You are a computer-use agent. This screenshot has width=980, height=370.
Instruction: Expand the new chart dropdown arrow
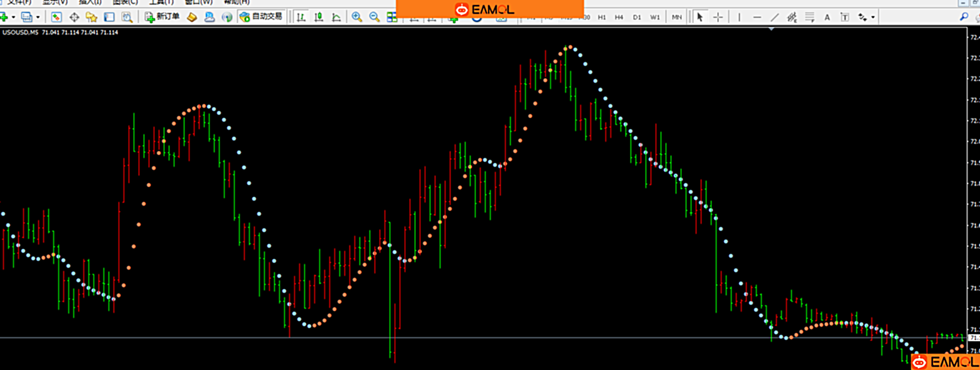[13, 18]
